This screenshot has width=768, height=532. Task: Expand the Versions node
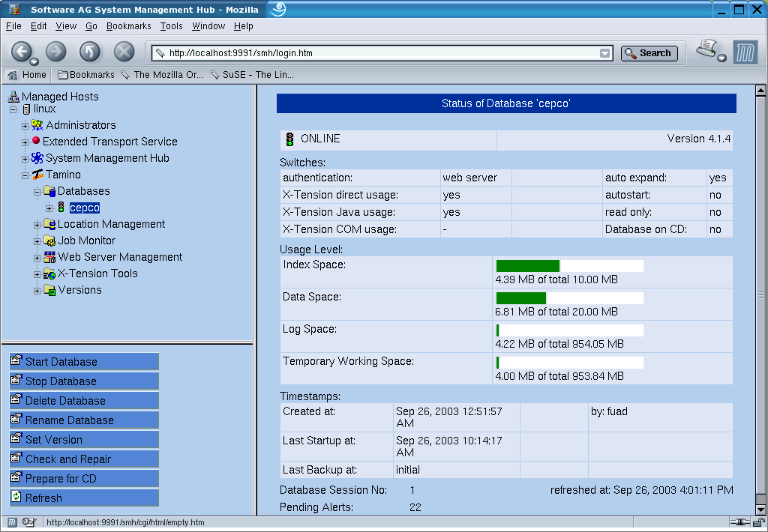[x=37, y=291]
